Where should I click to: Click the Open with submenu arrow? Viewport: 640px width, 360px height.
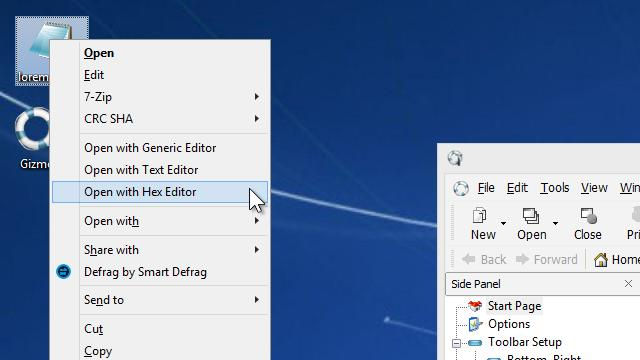[256, 220]
